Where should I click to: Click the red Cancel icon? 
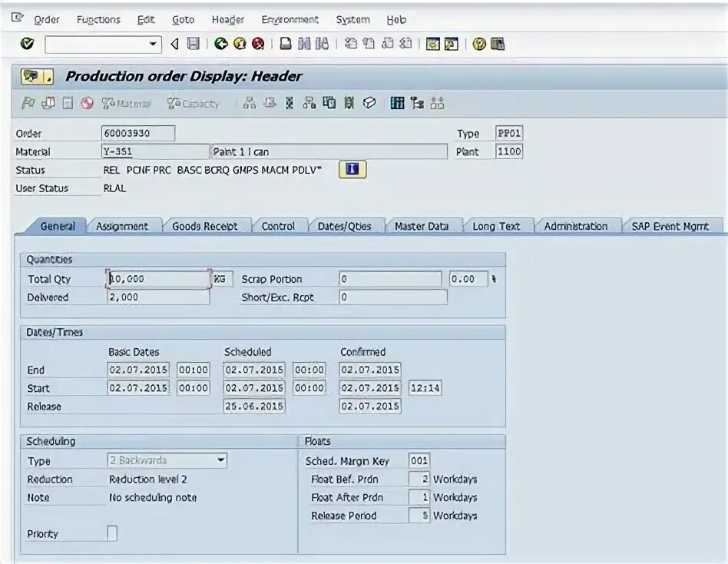tap(258, 44)
